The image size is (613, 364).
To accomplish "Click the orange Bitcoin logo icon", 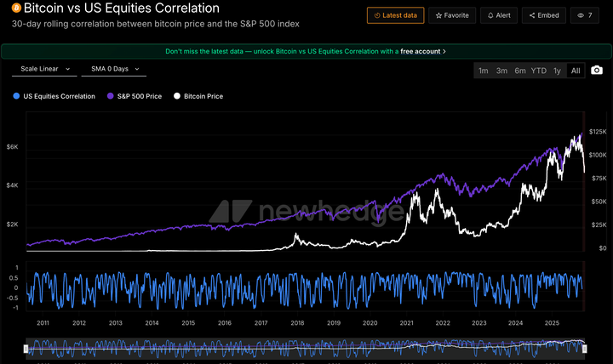I will tap(16, 8).
